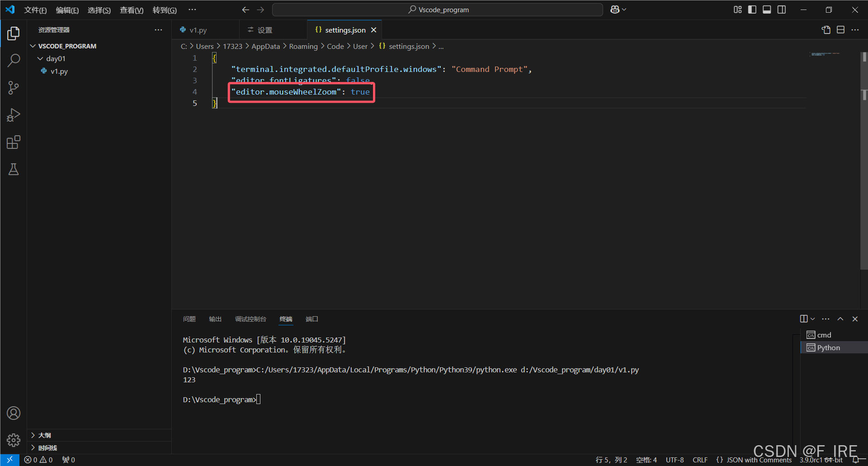
Task: Open the Run and Debug view
Action: click(14, 115)
